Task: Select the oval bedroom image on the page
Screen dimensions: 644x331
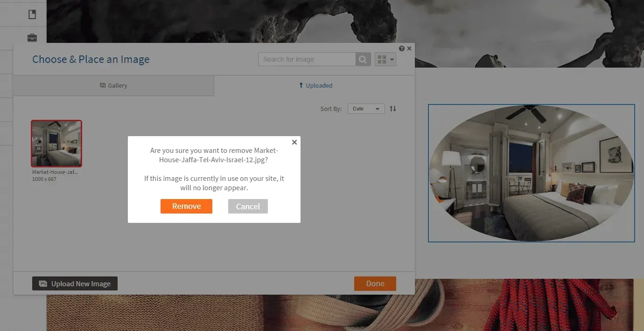Action: 532,173
